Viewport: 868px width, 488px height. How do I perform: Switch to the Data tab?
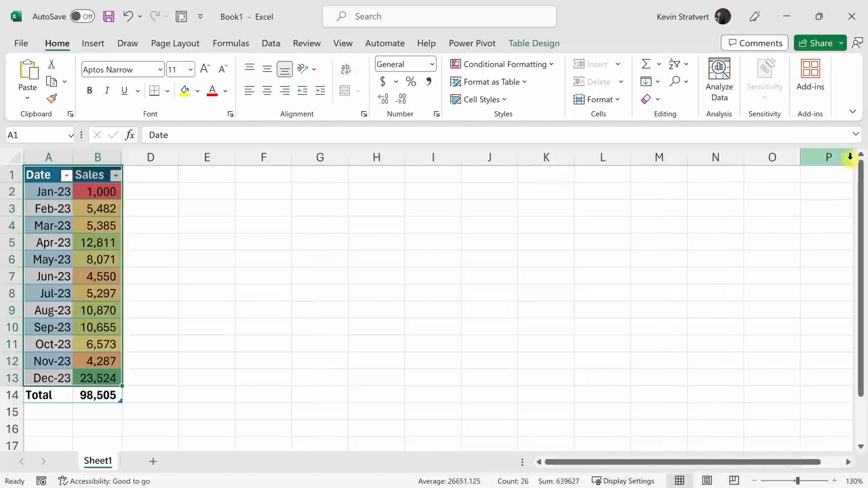tap(271, 43)
